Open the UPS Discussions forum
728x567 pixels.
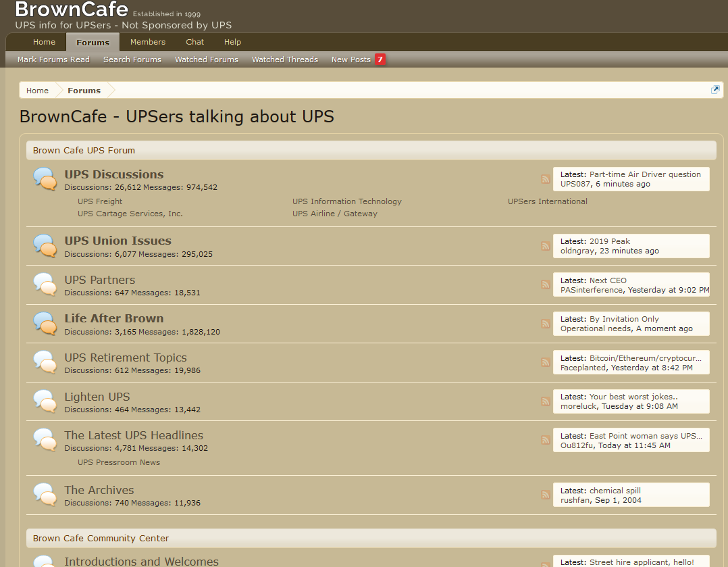coord(113,174)
